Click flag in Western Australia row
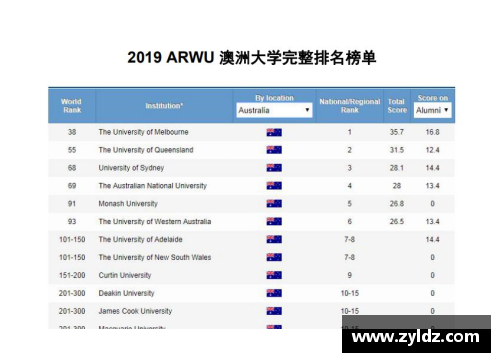 point(274,222)
